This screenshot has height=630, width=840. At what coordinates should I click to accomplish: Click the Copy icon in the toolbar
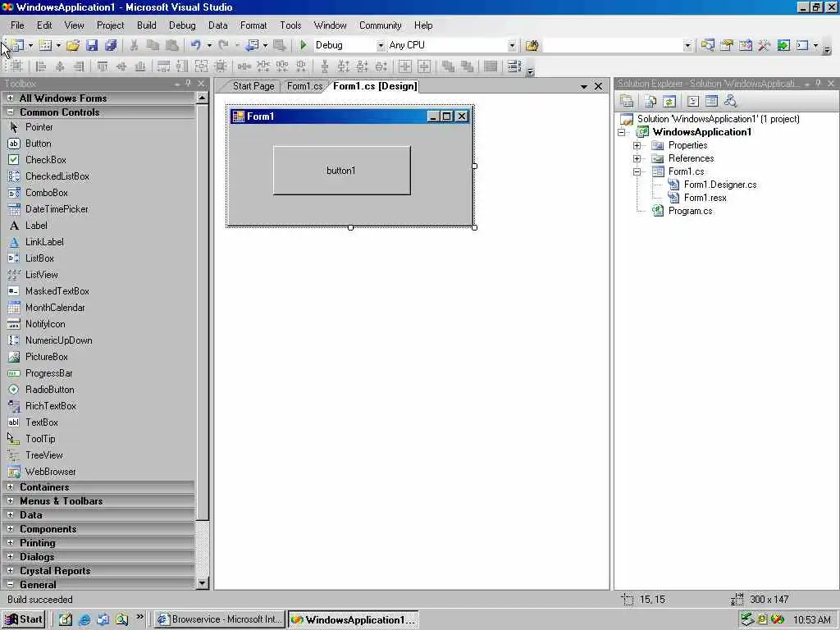[x=153, y=46]
